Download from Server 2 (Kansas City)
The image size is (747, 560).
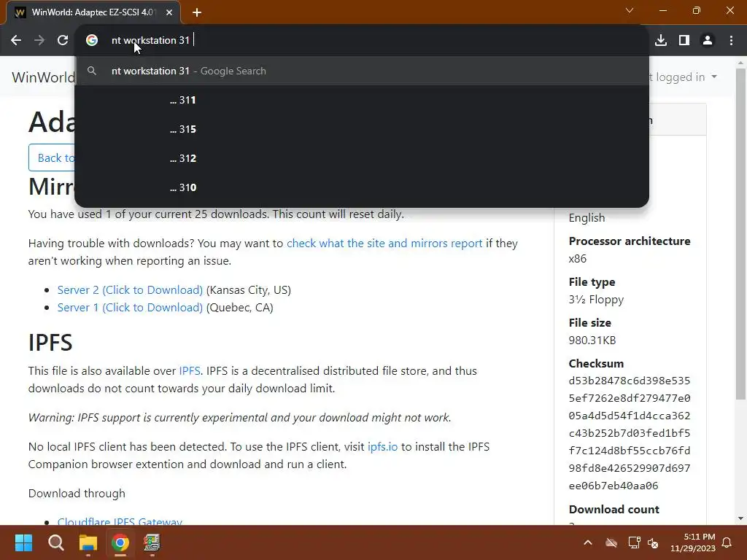tap(130, 290)
